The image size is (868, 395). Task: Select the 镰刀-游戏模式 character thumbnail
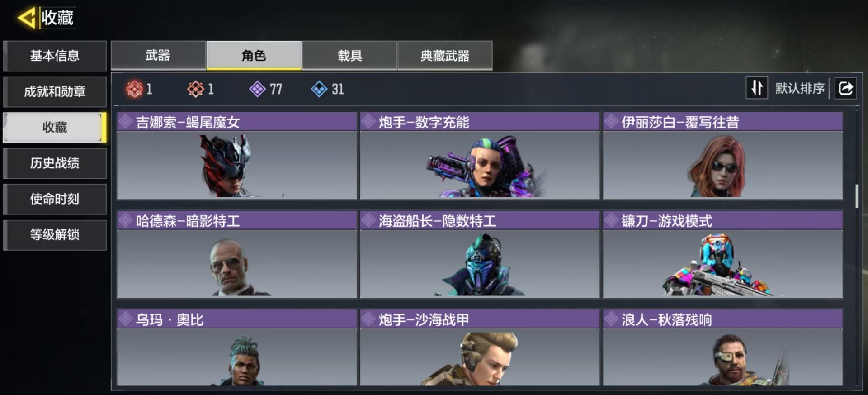[722, 263]
